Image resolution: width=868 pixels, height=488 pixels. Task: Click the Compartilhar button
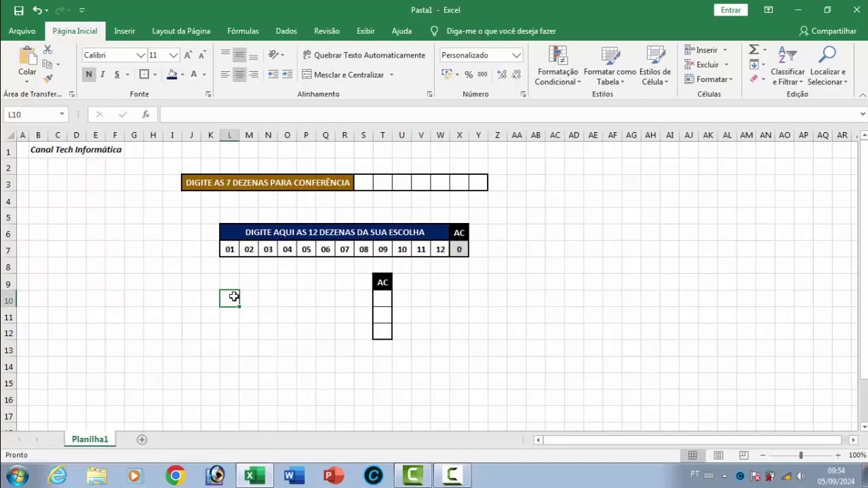(x=828, y=31)
